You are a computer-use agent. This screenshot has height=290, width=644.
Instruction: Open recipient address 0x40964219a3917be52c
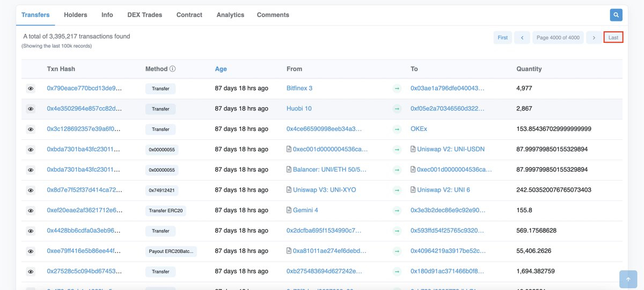[x=448, y=251]
